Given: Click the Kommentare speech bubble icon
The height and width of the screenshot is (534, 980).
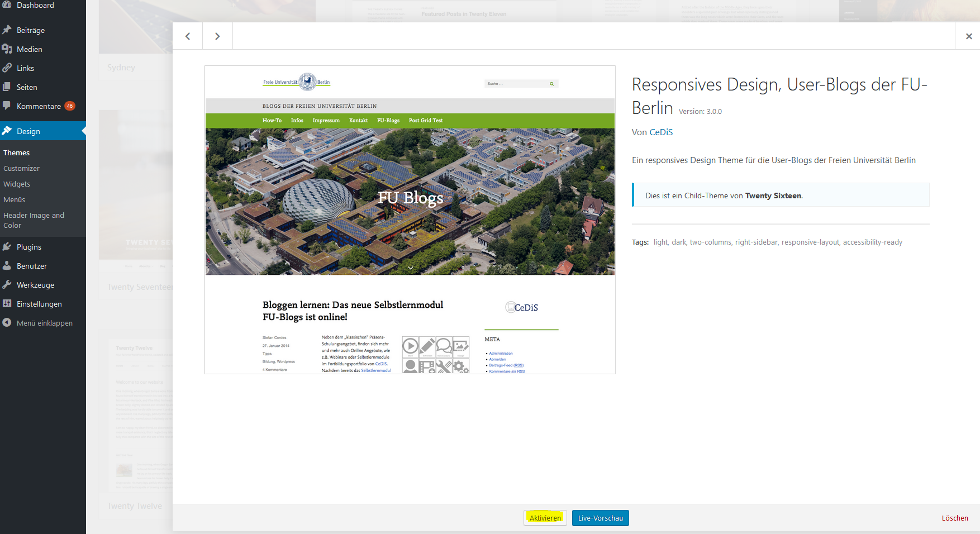Looking at the screenshot, I should 7,106.
